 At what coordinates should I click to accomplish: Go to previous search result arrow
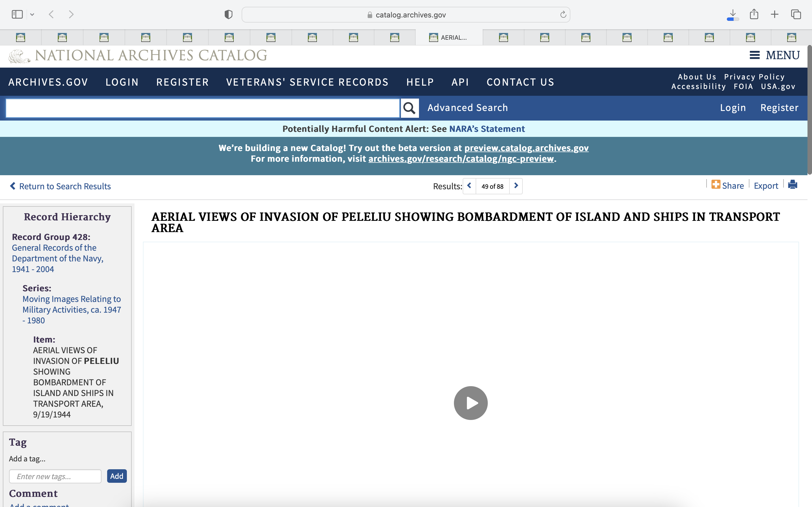[469, 186]
